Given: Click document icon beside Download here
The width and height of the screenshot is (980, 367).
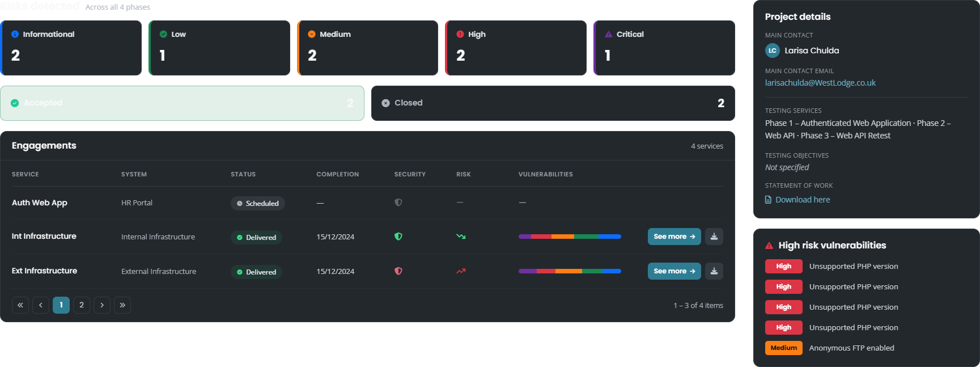Looking at the screenshot, I should click(x=769, y=200).
